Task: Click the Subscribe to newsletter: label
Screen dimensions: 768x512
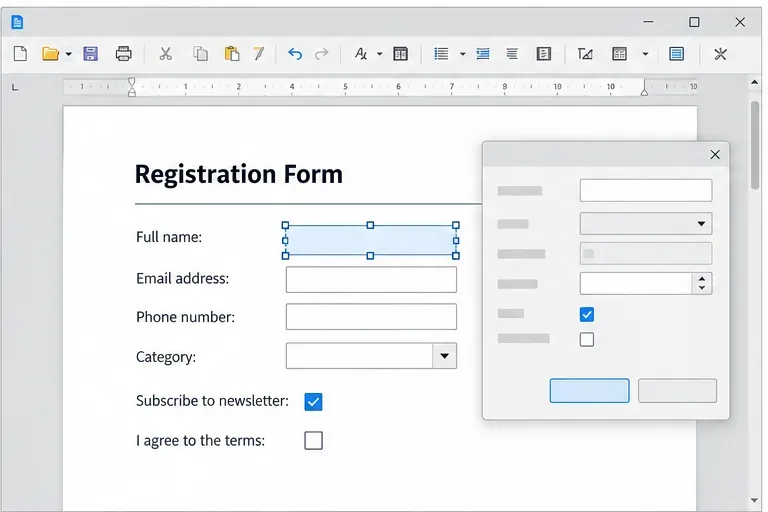Action: point(213,401)
